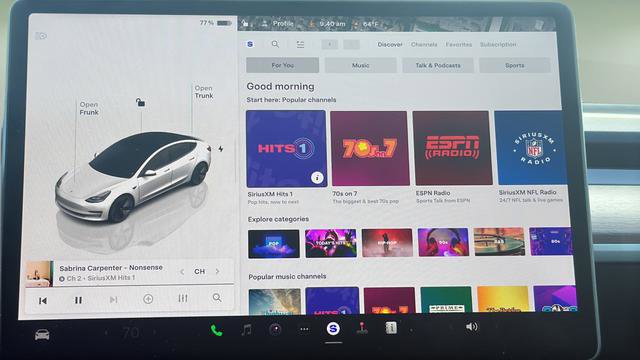Go to previous channel with left chevron
Viewport: 640px width, 360px height.
pyautogui.click(x=182, y=271)
